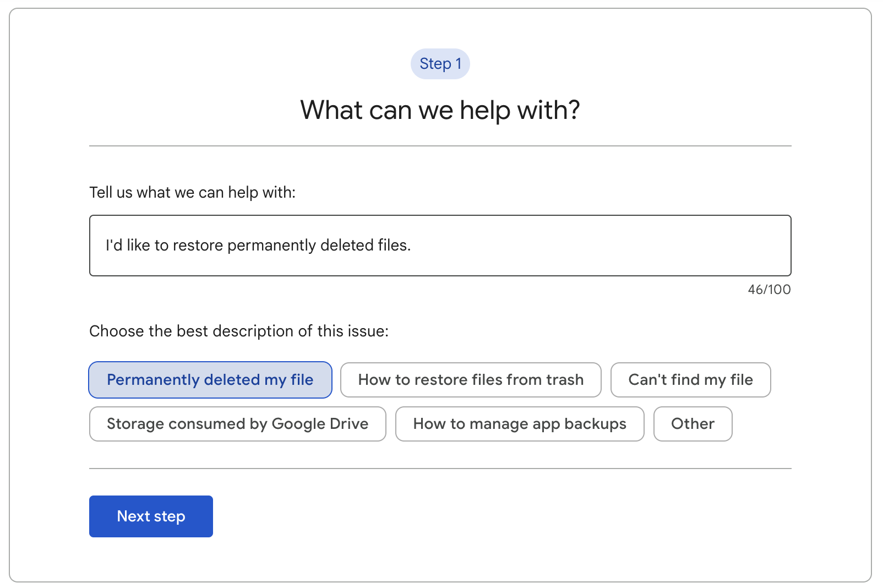The width and height of the screenshot is (883, 588).
Task: Click the word 'trash' on the restore chip
Action: [564, 380]
